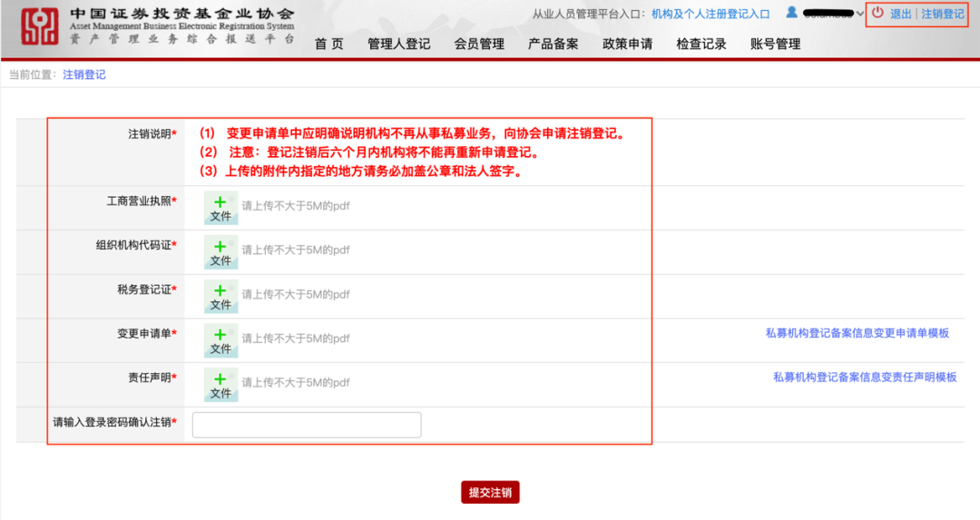The image size is (980, 520).
Task: Open the 政策申请 menu
Action: 628,44
